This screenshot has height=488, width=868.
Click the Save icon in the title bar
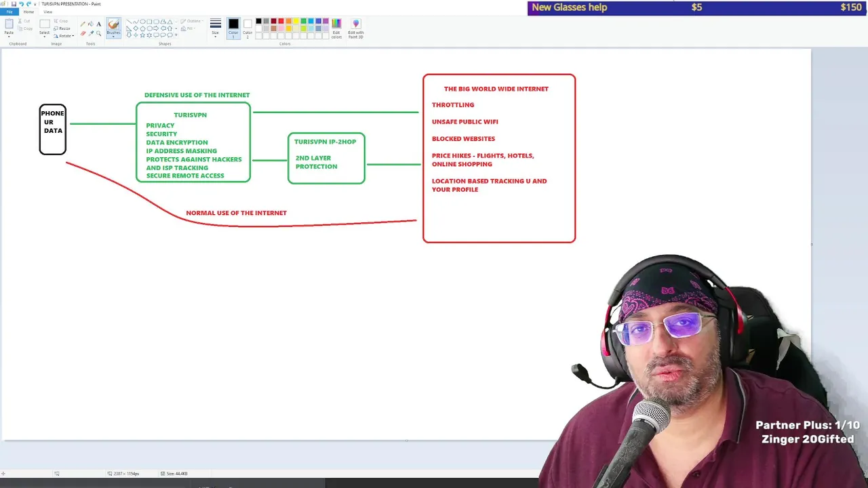coord(14,4)
